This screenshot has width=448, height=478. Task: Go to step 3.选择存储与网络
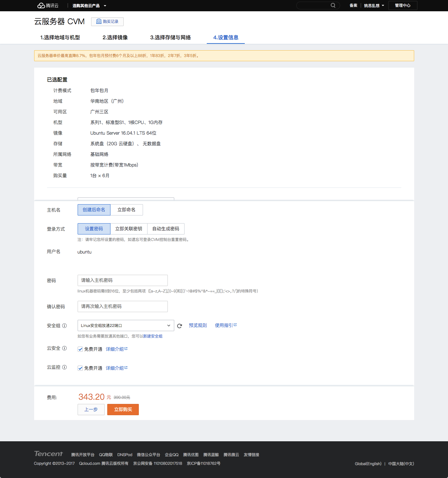[170, 37]
